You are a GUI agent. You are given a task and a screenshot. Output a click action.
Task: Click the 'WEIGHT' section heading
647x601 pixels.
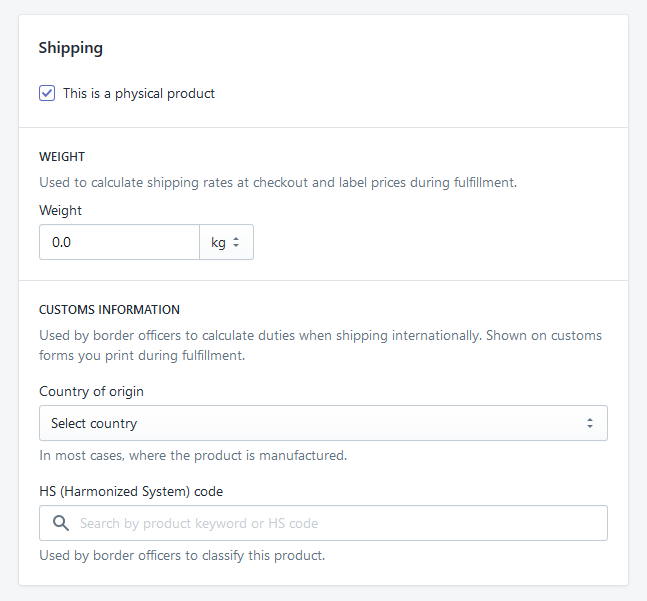(x=62, y=157)
